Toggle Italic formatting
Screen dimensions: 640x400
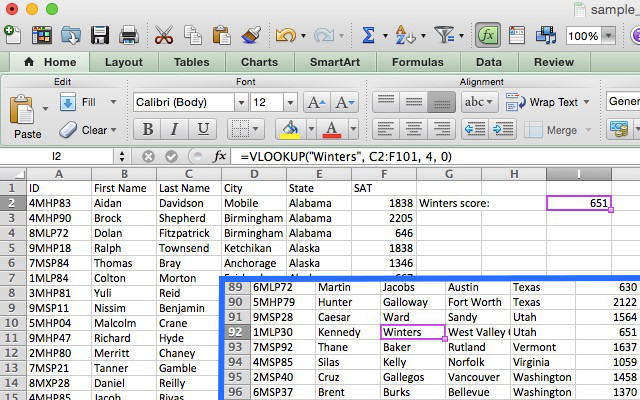pyautogui.click(x=175, y=130)
